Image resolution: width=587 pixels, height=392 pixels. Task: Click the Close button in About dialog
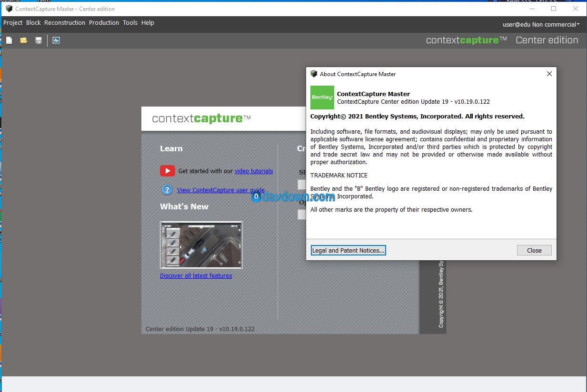point(534,250)
